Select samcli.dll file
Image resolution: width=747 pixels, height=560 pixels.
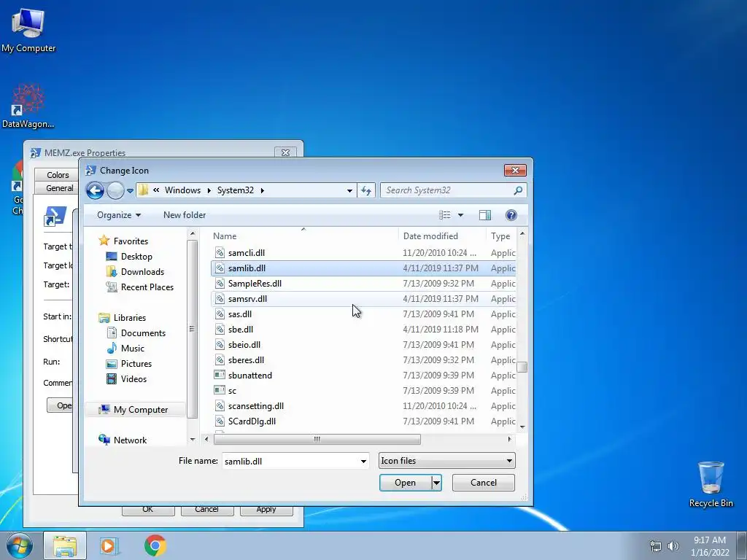(363, 253)
